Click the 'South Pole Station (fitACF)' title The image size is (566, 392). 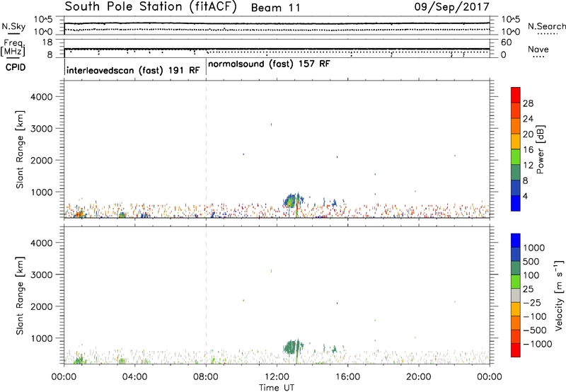coord(151,7)
